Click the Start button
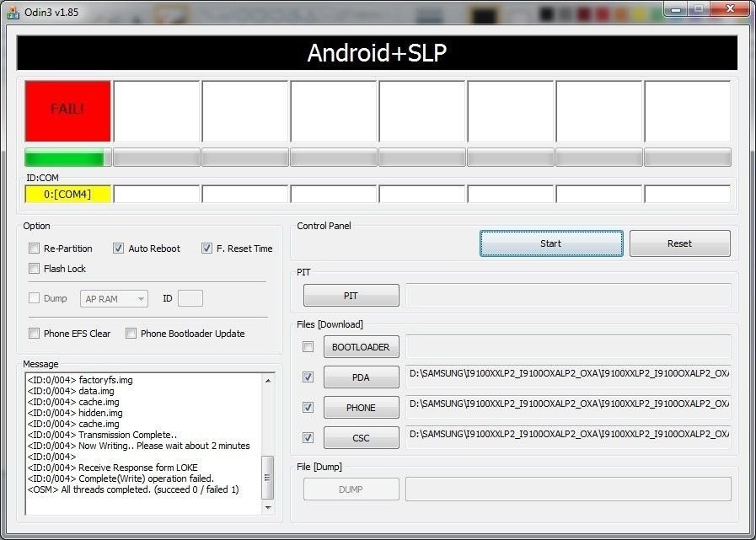The width and height of the screenshot is (756, 540). (551, 243)
